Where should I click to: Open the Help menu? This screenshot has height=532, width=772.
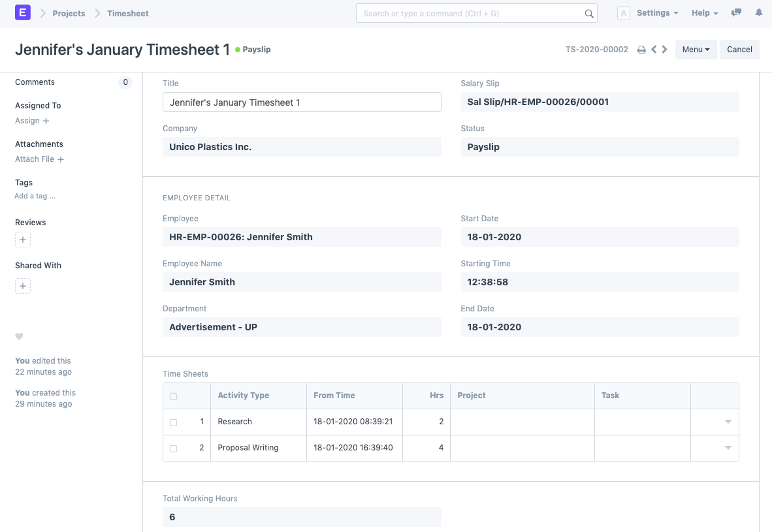pyautogui.click(x=704, y=13)
